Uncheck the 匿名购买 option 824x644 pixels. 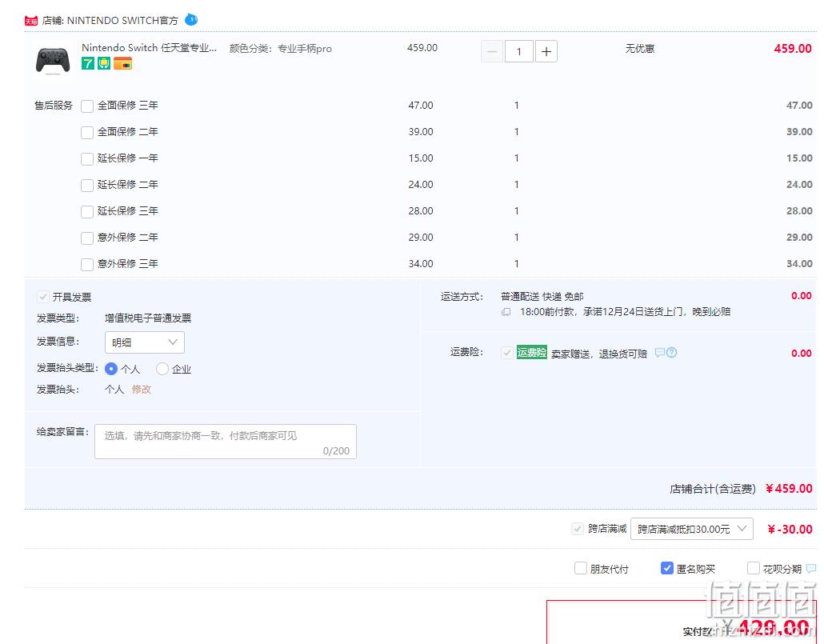[x=667, y=568]
